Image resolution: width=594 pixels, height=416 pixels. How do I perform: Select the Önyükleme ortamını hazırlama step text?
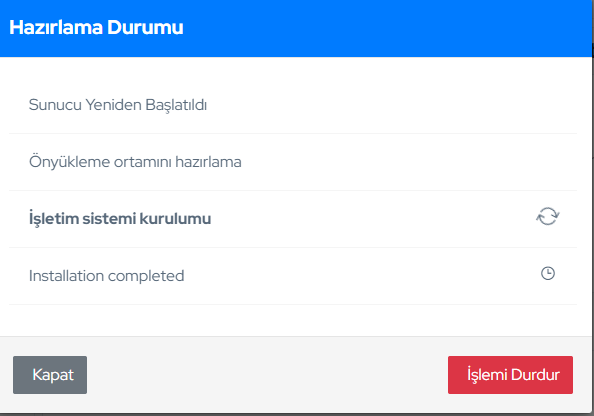click(x=135, y=162)
